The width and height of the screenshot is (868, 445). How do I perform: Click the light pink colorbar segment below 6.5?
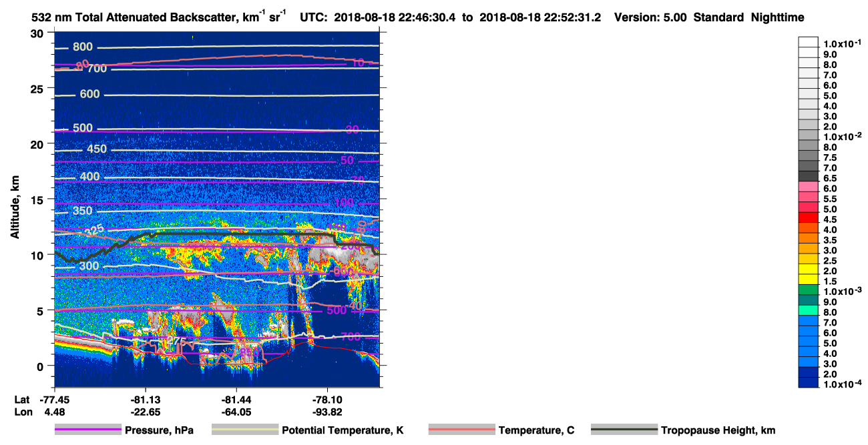pos(808,186)
